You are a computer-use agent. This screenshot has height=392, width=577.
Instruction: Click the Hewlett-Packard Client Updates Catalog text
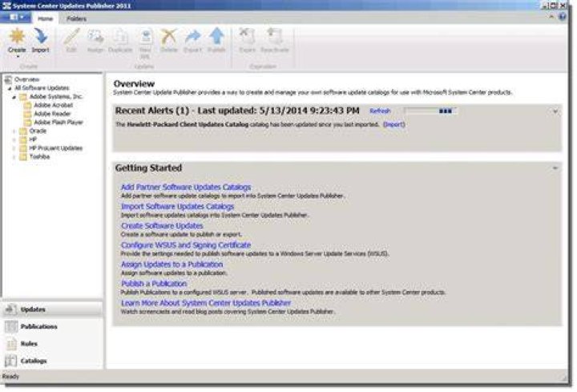[188, 124]
